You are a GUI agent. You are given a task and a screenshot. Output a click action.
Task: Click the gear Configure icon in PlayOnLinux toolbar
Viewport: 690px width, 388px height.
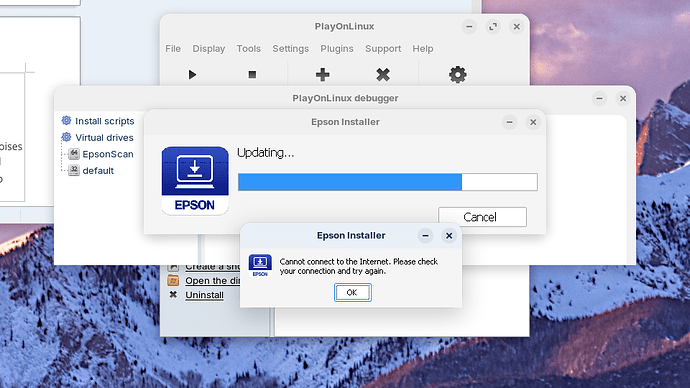pyautogui.click(x=458, y=74)
